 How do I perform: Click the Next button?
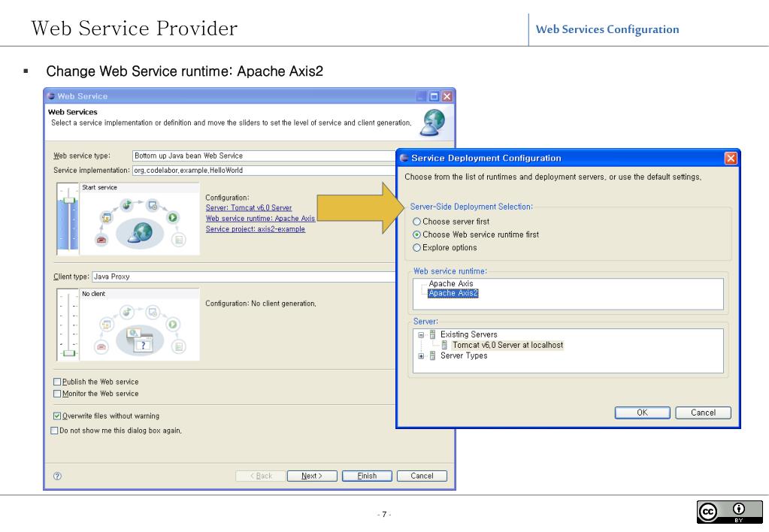point(312,476)
